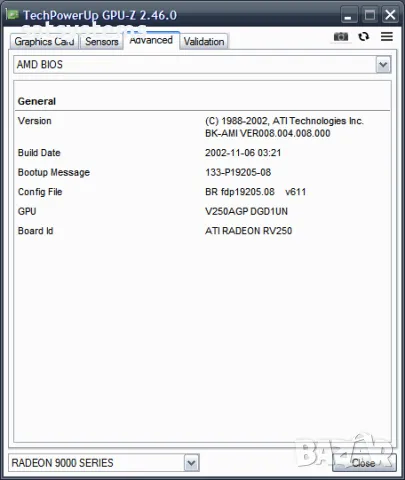This screenshot has width=405, height=480.
Task: Click the Config File label
Action: coord(40,192)
